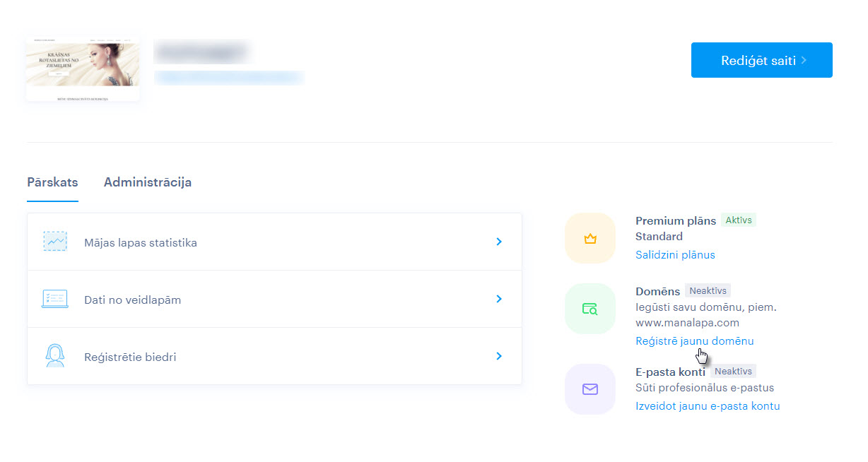
Task: Open the Salīdzini plānus link
Action: 675,254
